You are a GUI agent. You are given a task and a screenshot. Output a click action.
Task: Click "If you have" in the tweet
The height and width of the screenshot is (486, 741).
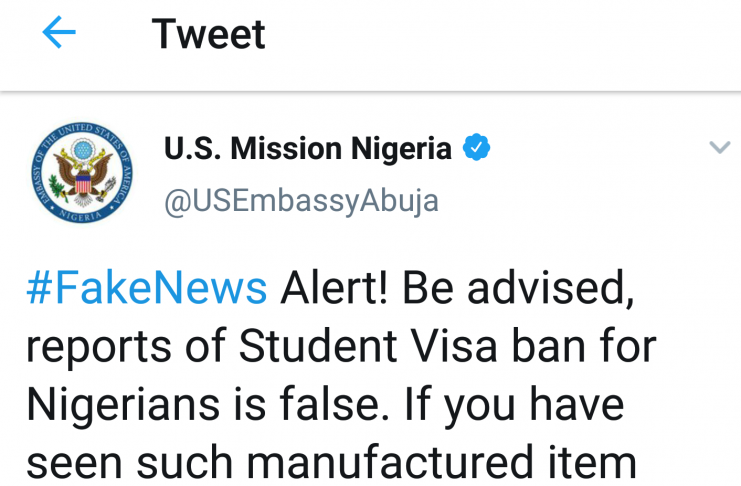point(524,405)
